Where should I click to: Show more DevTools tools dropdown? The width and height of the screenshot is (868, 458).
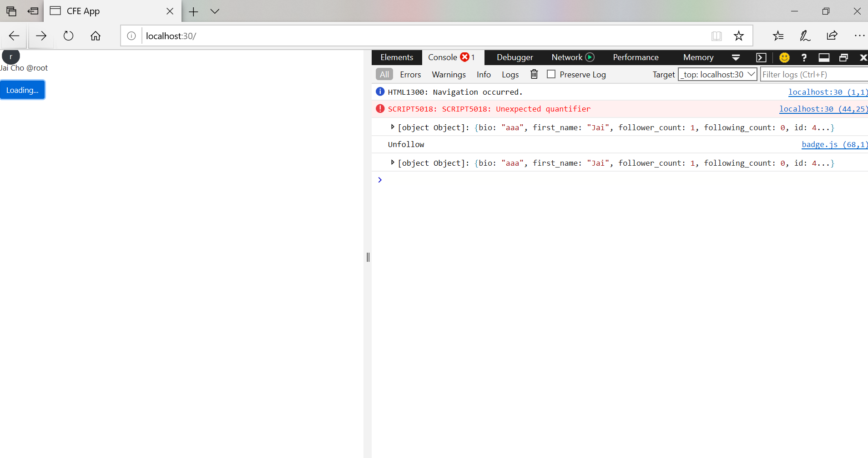(x=736, y=57)
